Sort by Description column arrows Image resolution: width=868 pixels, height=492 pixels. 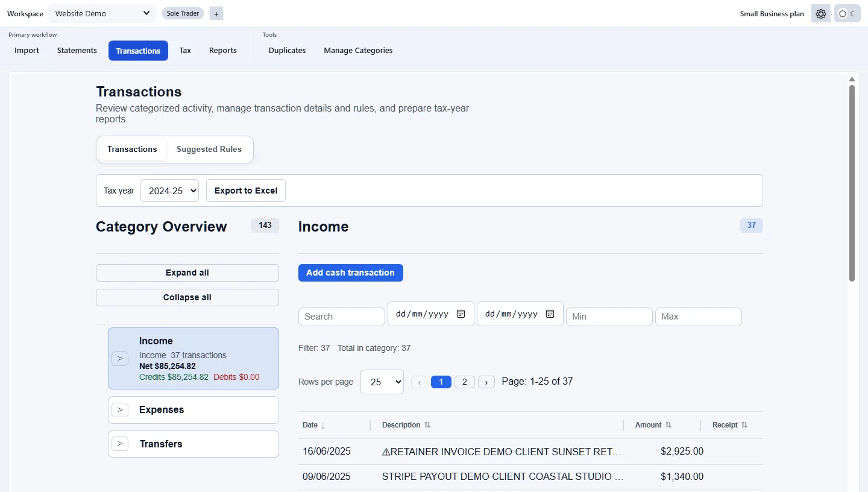click(427, 425)
